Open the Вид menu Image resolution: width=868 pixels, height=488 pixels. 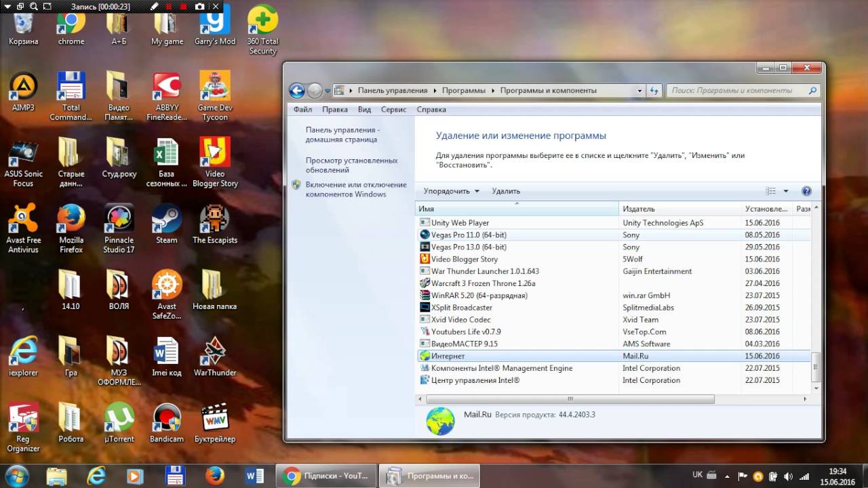pyautogui.click(x=365, y=109)
